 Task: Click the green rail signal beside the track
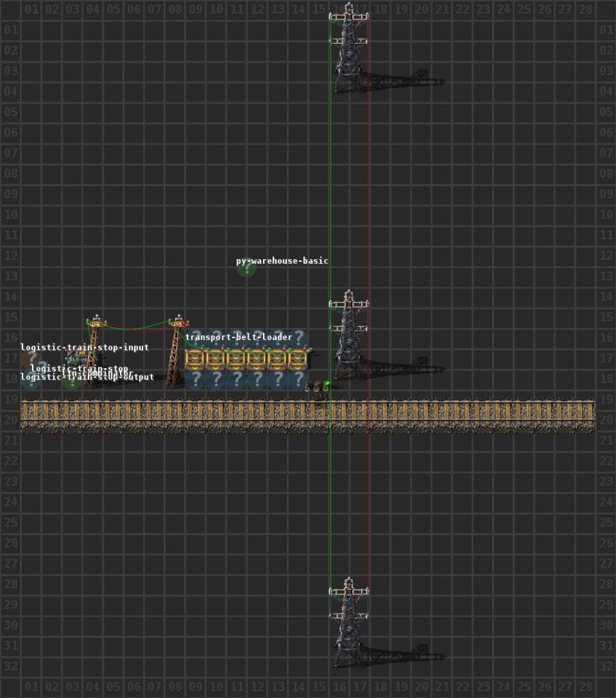[327, 386]
